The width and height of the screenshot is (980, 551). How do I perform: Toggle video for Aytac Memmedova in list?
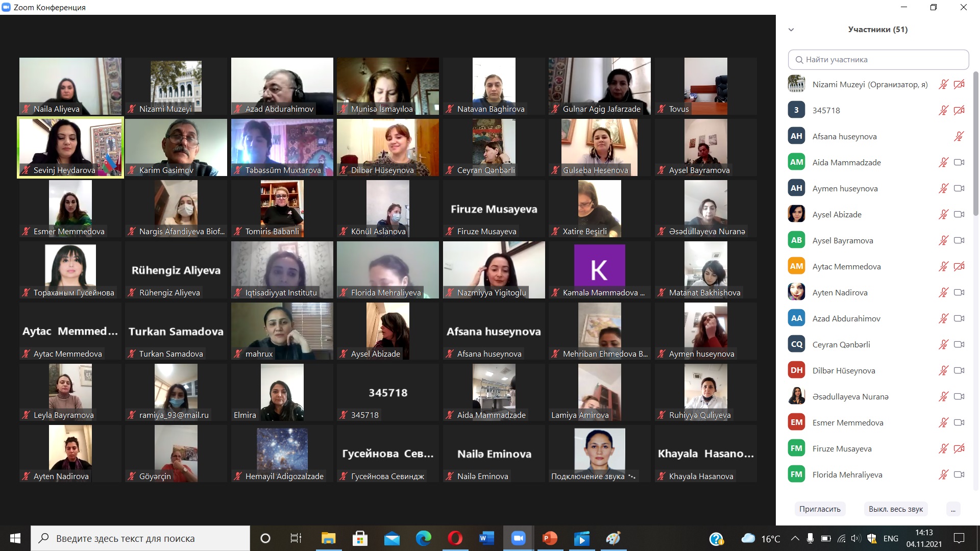click(959, 266)
